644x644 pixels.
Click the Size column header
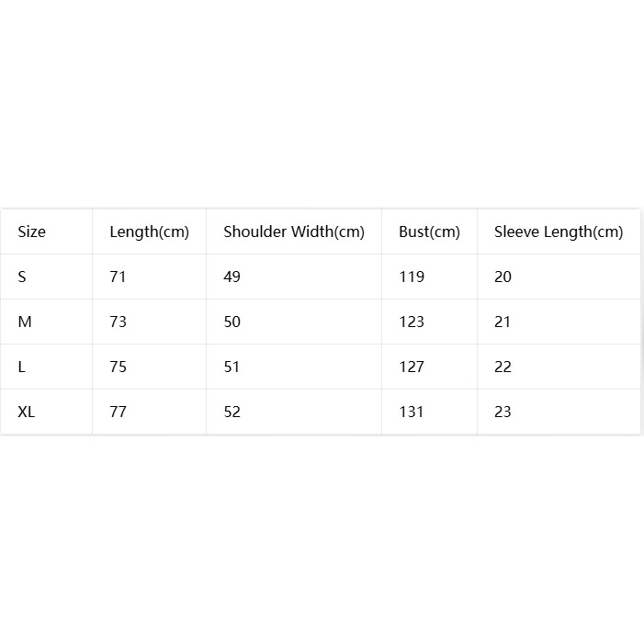(31, 232)
